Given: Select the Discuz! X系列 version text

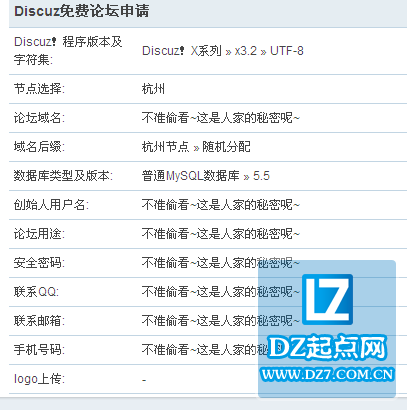Looking at the screenshot, I should coord(182,51).
